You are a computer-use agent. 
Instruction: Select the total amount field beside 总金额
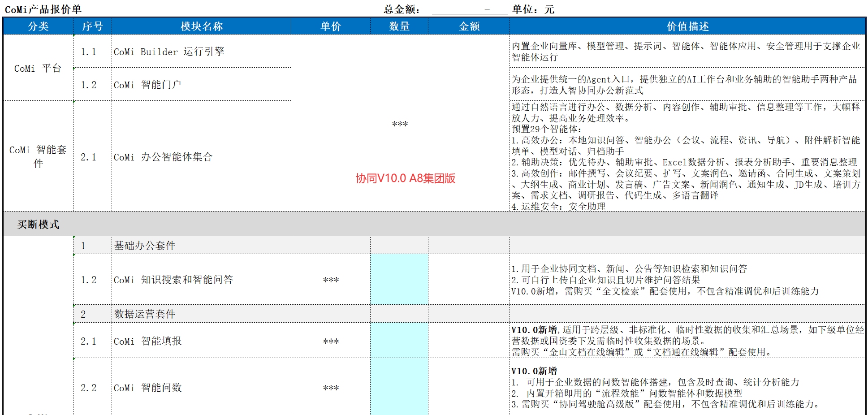pyautogui.click(x=469, y=9)
